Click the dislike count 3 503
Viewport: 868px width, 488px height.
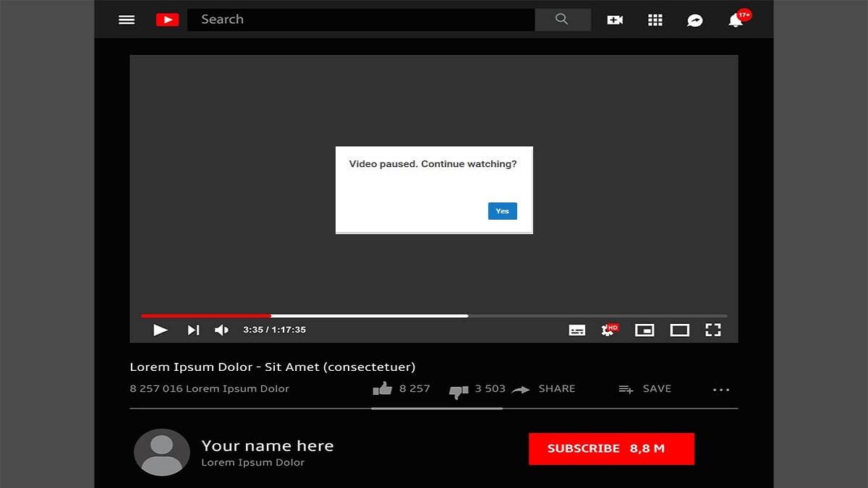tap(490, 389)
